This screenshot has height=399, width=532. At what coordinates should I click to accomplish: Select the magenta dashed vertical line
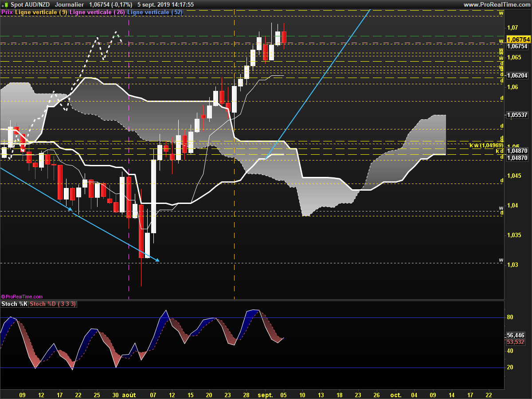129,155
